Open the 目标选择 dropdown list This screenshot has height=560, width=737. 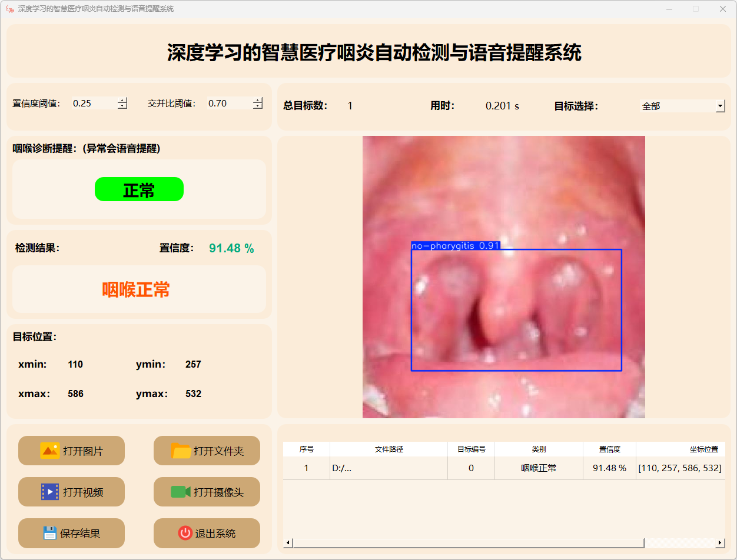(682, 106)
